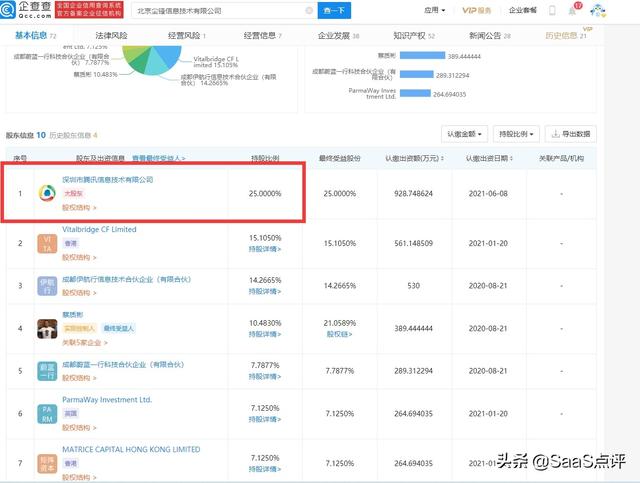Viewport: 640px width, 483px height.
Task: Open the 查看最终受益人 link
Action: [x=159, y=158]
